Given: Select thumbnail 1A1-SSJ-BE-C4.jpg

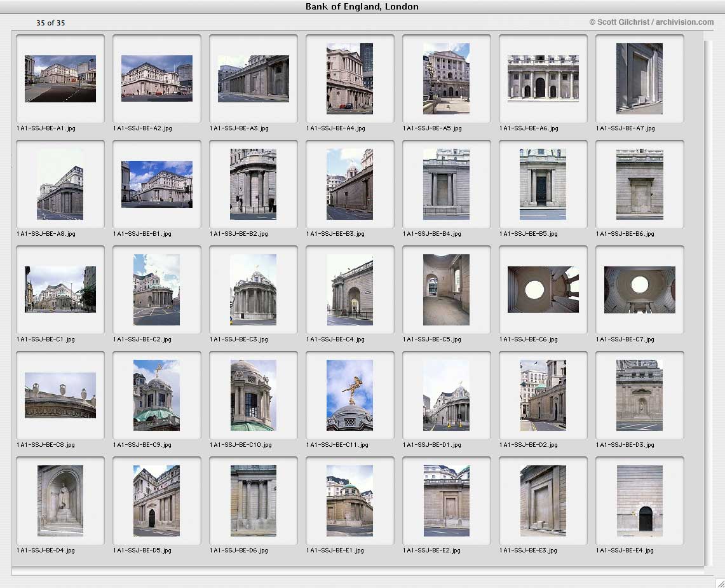Looking at the screenshot, I should [x=349, y=290].
